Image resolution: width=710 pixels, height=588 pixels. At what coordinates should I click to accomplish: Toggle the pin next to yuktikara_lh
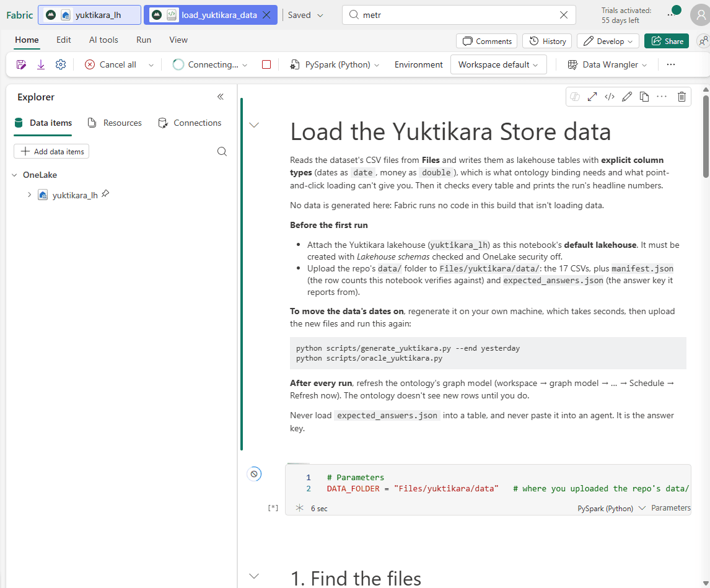105,194
